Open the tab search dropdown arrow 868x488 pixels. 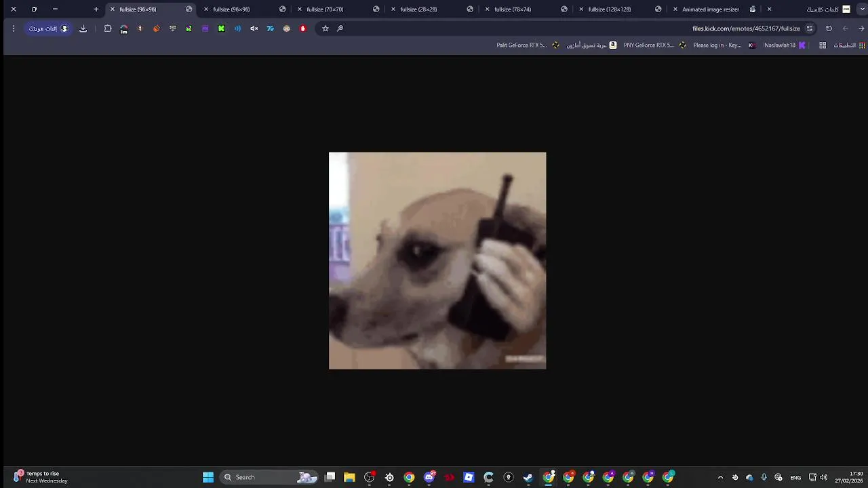coord(861,9)
